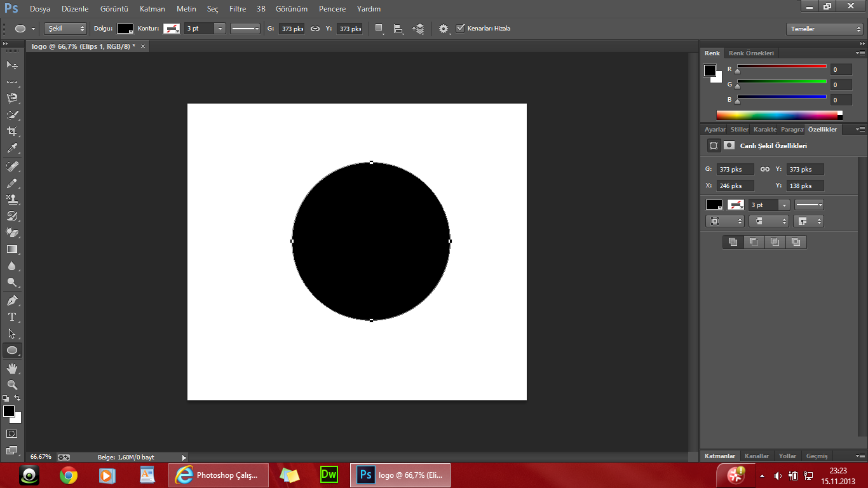Click the X position field showing 246 pks
This screenshot has width=868, height=488.
click(735, 186)
